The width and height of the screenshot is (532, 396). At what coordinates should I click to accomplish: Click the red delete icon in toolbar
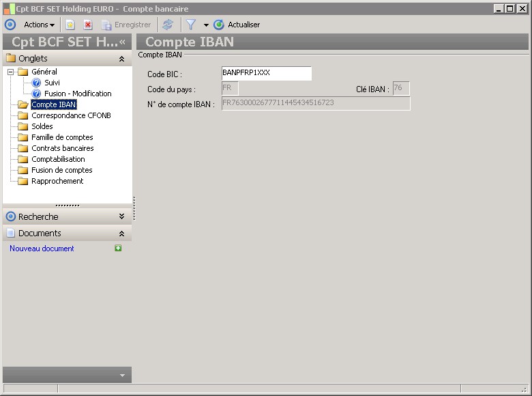88,25
